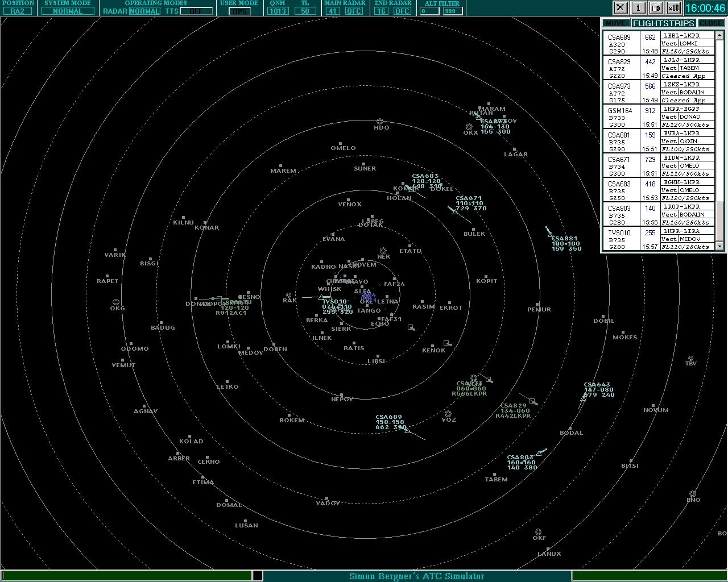Open the 2nd radar 16 range selector
728x582 pixels.
[381, 11]
